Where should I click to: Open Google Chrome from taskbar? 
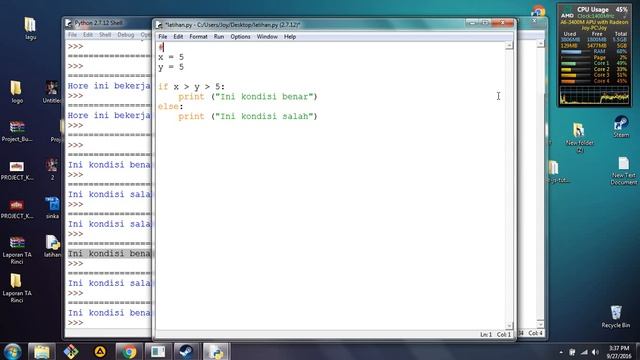pos(129,351)
